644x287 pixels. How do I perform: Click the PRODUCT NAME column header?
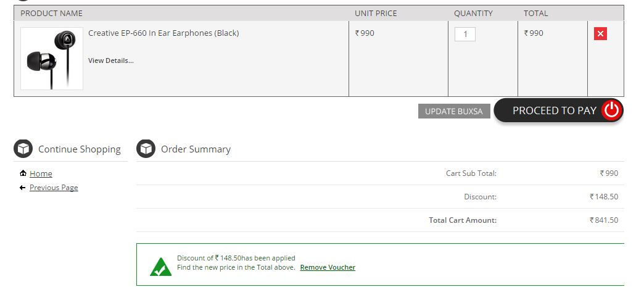click(51, 13)
